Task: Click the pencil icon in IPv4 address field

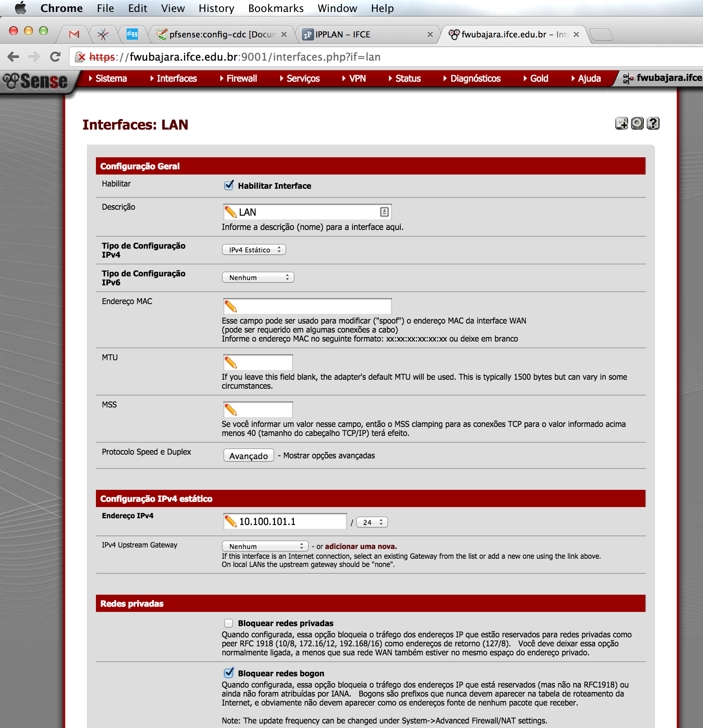Action: pyautogui.click(x=230, y=521)
